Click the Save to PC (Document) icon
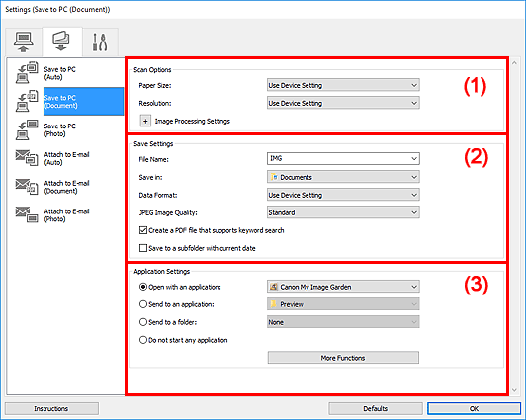 [27, 101]
